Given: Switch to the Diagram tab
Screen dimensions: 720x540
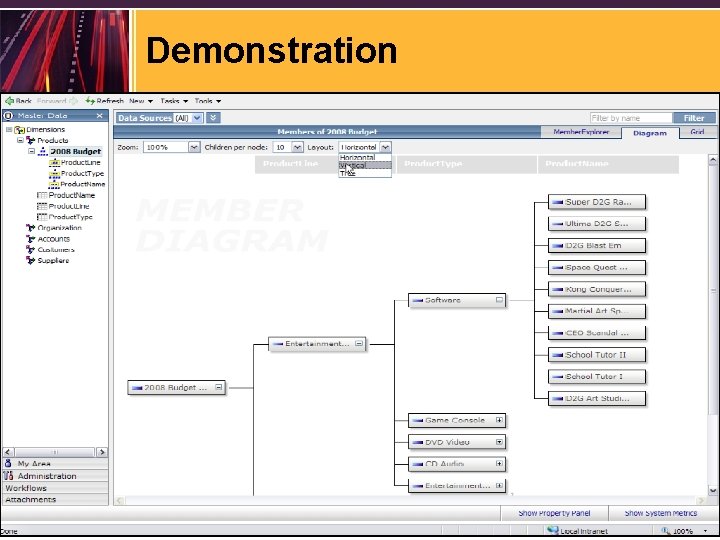Looking at the screenshot, I should [650, 133].
